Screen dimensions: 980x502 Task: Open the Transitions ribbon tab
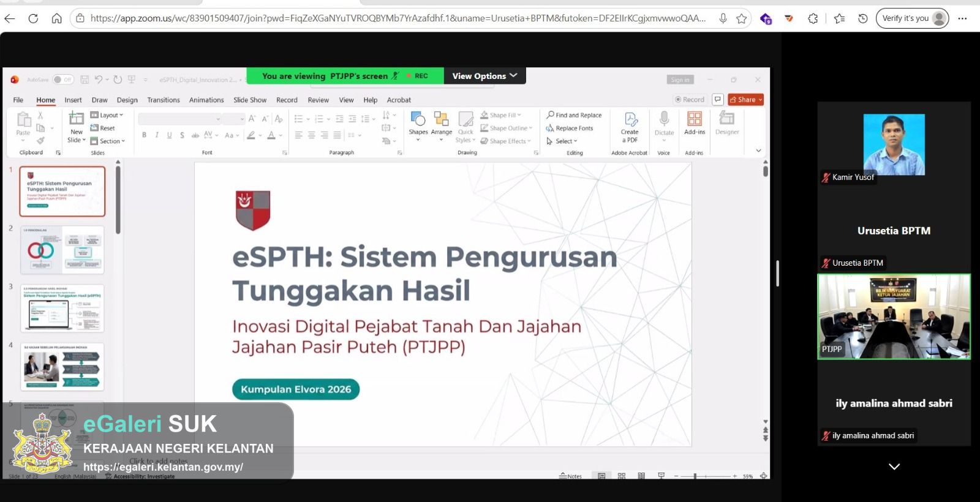[x=164, y=100]
